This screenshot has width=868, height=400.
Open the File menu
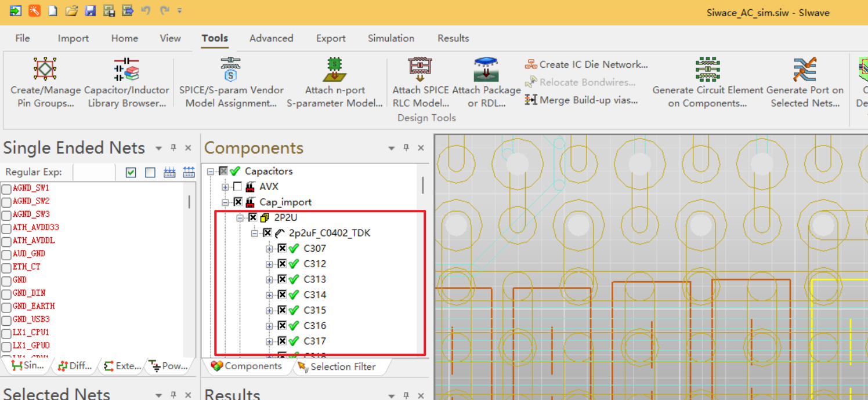pos(23,38)
